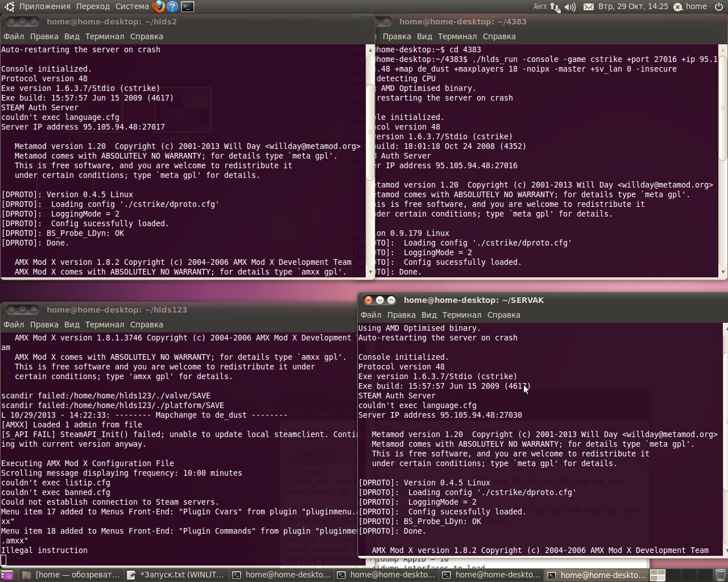The image size is (728, 582).
Task: Open Правка menu in the 4383 terminal
Action: pos(397,36)
